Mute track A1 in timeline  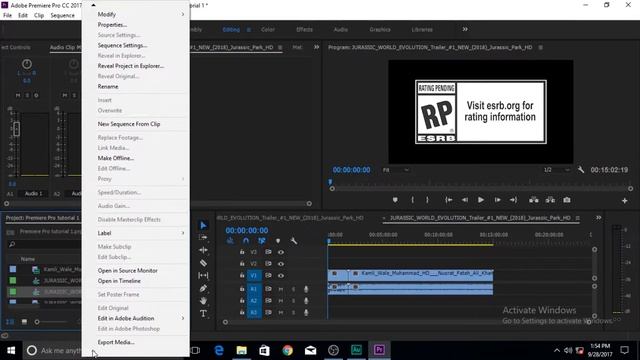pos(281,289)
